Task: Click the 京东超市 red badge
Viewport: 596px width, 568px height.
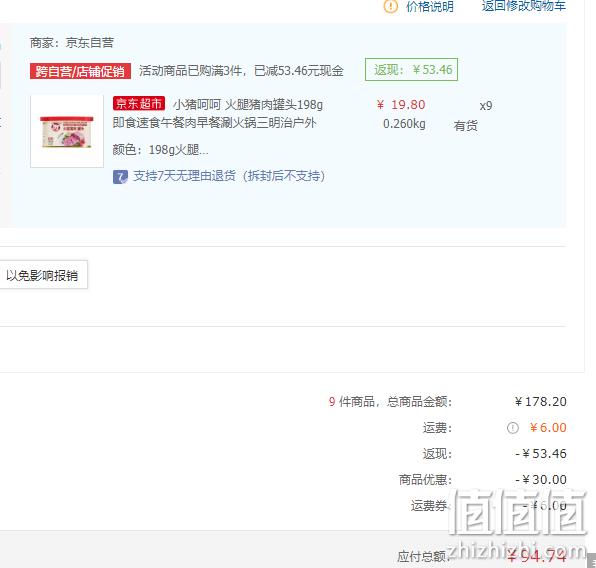Action: [x=139, y=103]
